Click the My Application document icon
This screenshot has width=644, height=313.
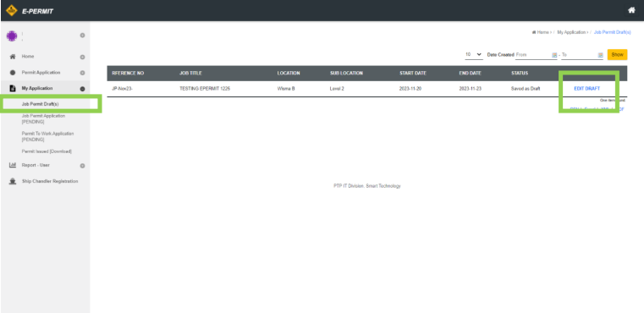click(13, 88)
